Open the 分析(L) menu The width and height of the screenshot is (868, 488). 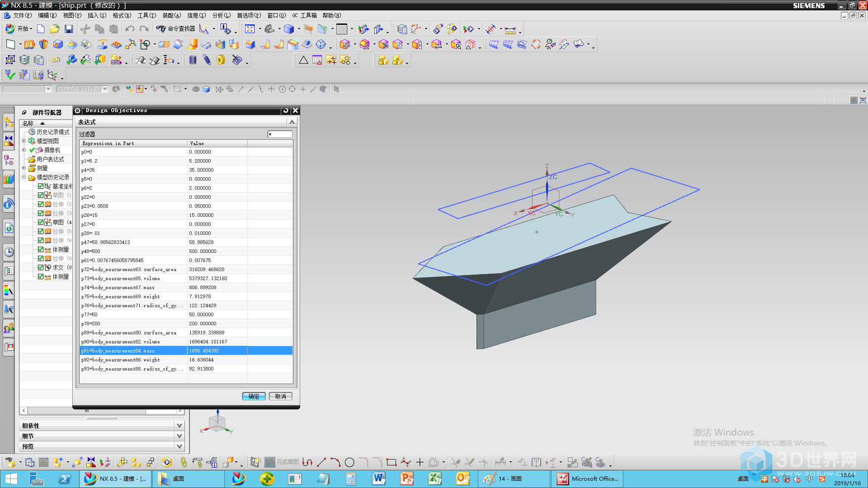(222, 15)
